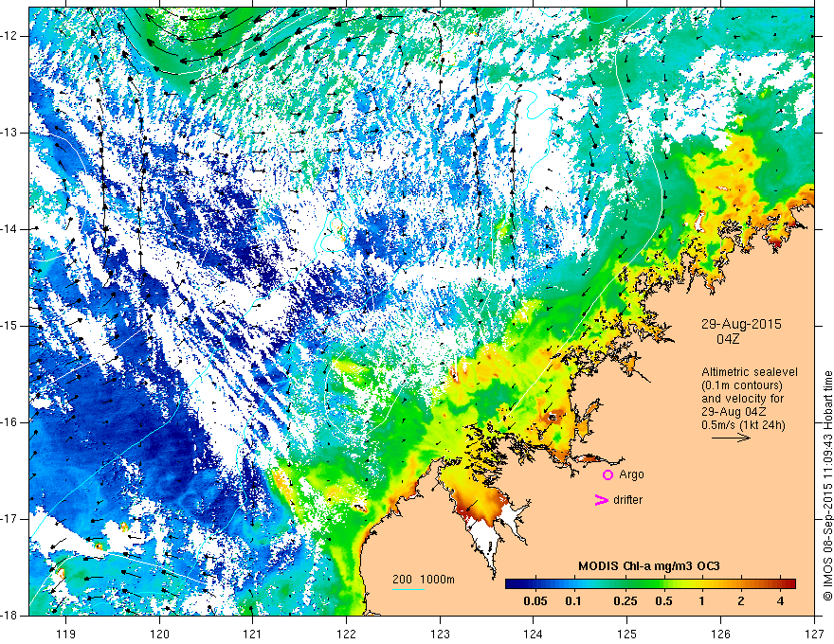This screenshot has height=644, width=834.
Task: Click the colorbar tick label '2'
Action: (741, 601)
